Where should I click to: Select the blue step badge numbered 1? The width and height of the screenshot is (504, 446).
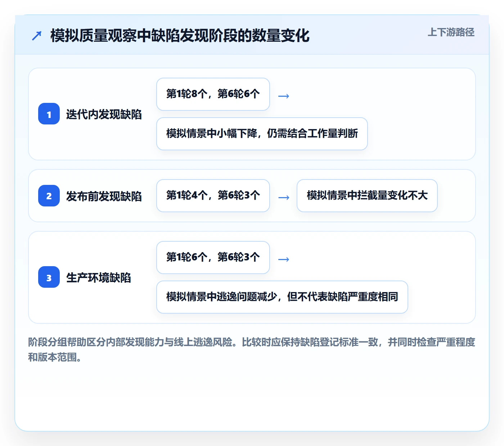tap(49, 114)
